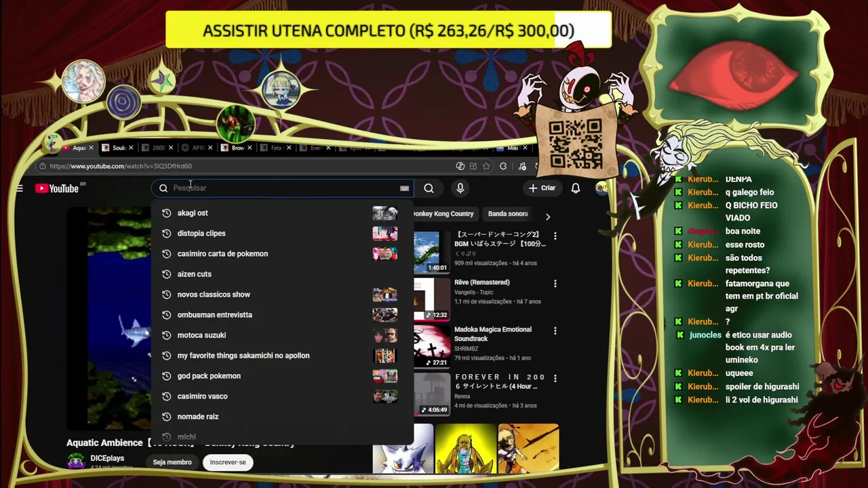Choose the 'god pack pokemon' suggestion
The height and width of the screenshot is (488, 868).
[281, 375]
